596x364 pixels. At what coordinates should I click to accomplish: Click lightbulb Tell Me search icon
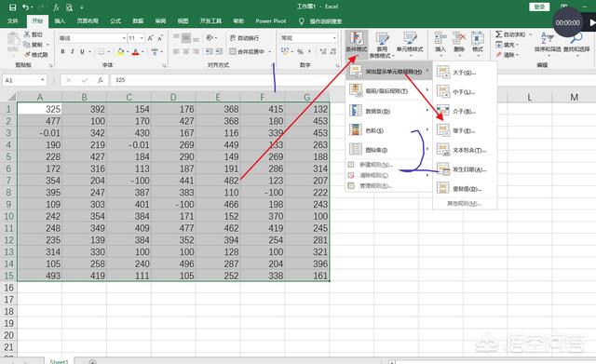pyautogui.click(x=301, y=21)
